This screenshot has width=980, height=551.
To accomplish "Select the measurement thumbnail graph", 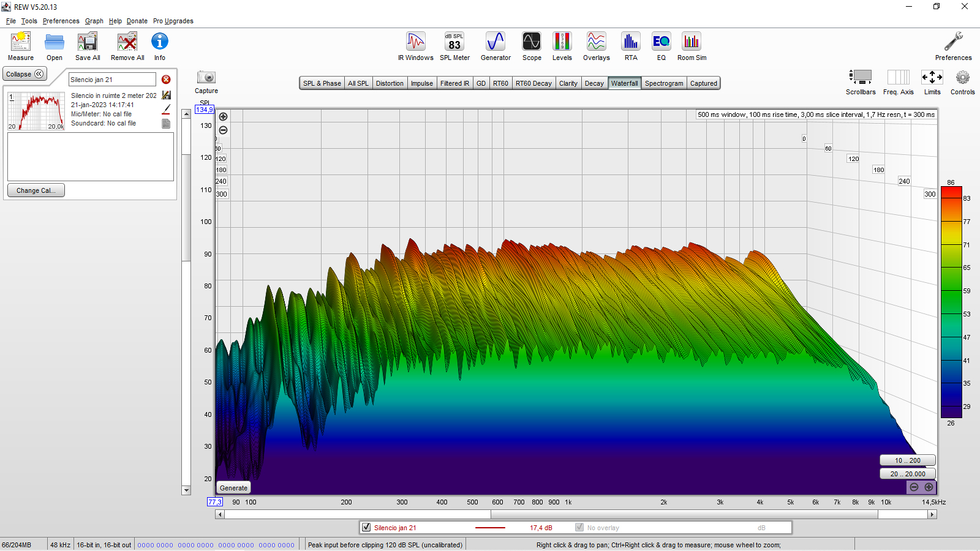I will tap(36, 111).
